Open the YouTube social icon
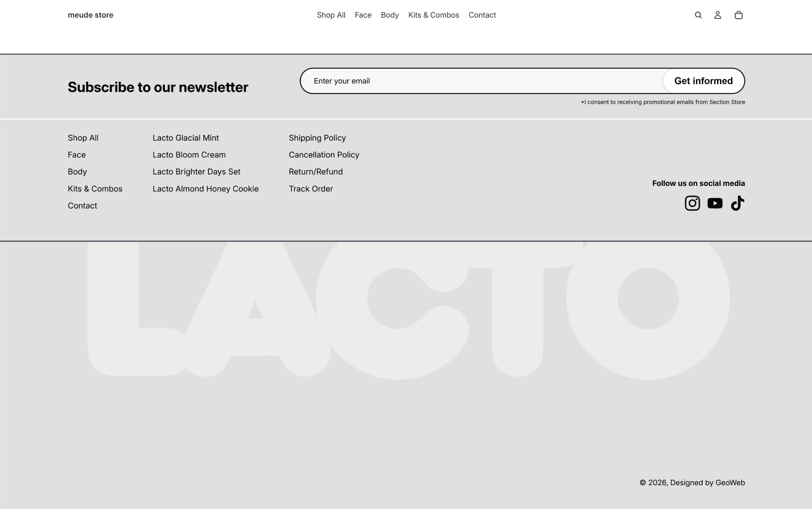Screen dimensions: 812x509 point(715,203)
